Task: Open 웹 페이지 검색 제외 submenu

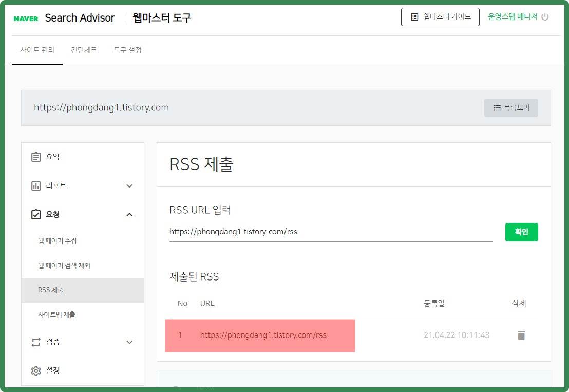Action: (x=64, y=265)
